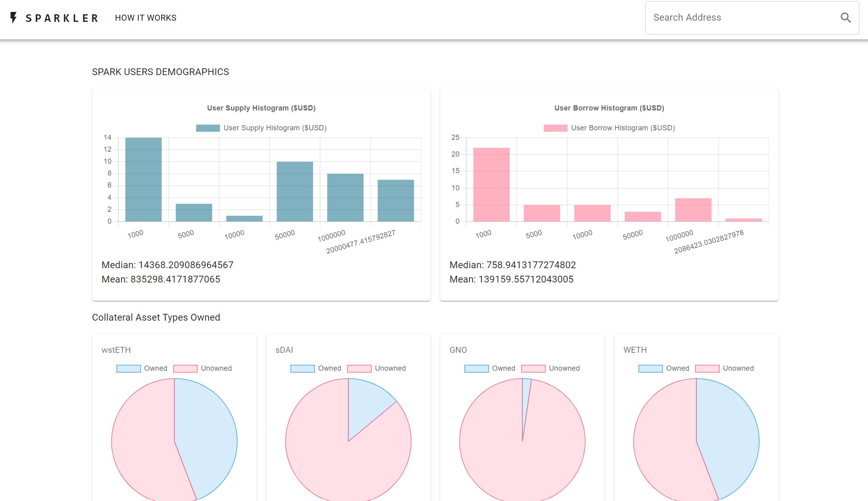Toggle sDAI Unowned legend box
The height and width of the screenshot is (501, 868).
pyautogui.click(x=359, y=368)
